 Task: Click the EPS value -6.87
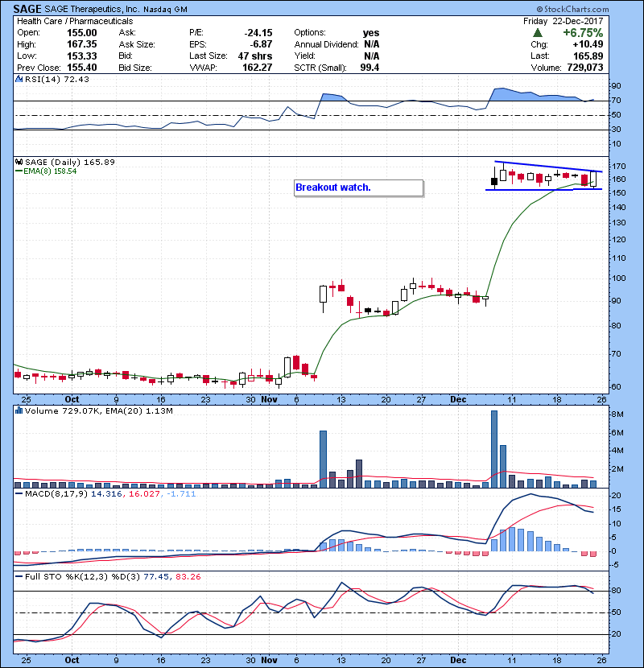point(262,44)
